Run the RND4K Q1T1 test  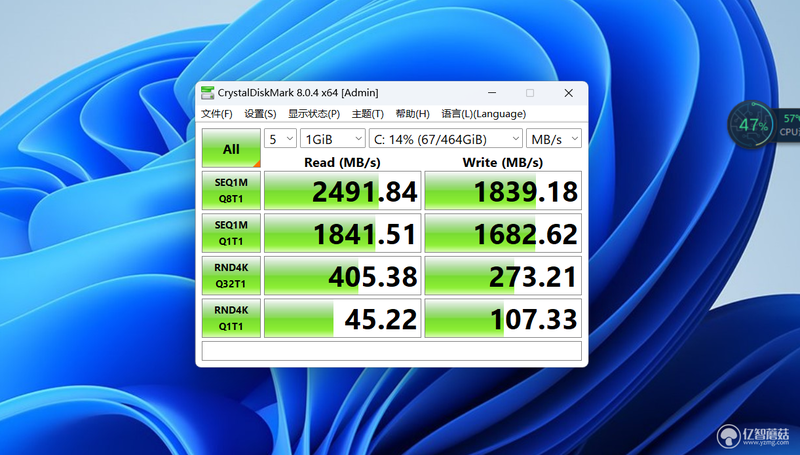(x=231, y=318)
